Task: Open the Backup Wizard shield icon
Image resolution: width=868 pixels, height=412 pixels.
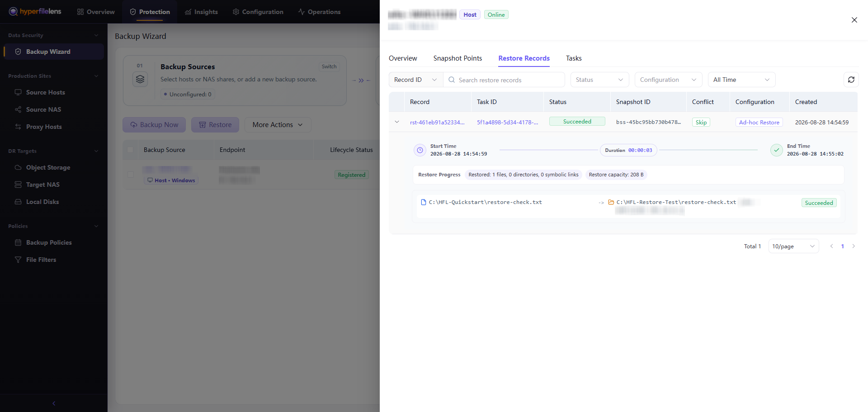Action: pos(18,52)
